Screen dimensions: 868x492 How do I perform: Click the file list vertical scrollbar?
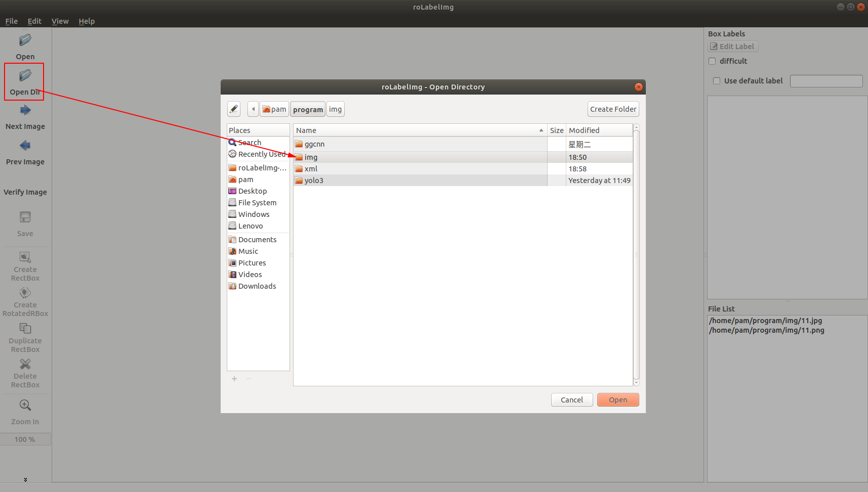[637, 255]
